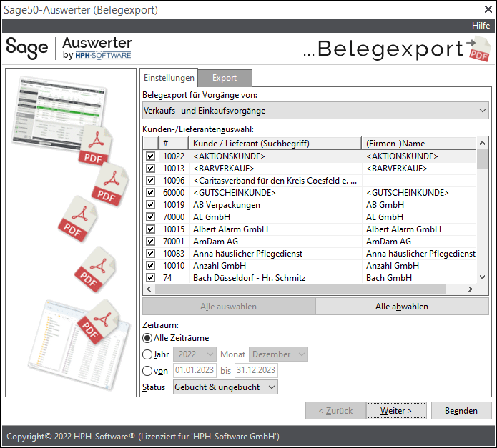The width and height of the screenshot is (497, 448).
Task: Click the < Zurück button
Action: coord(335,411)
